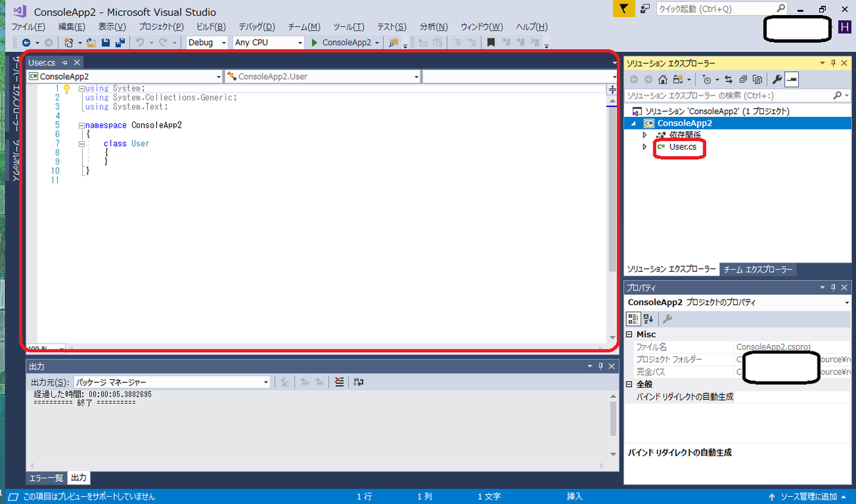Toggle Preview Selected Items button in Solution Explorer
The height and width of the screenshot is (504, 856).
click(x=792, y=79)
